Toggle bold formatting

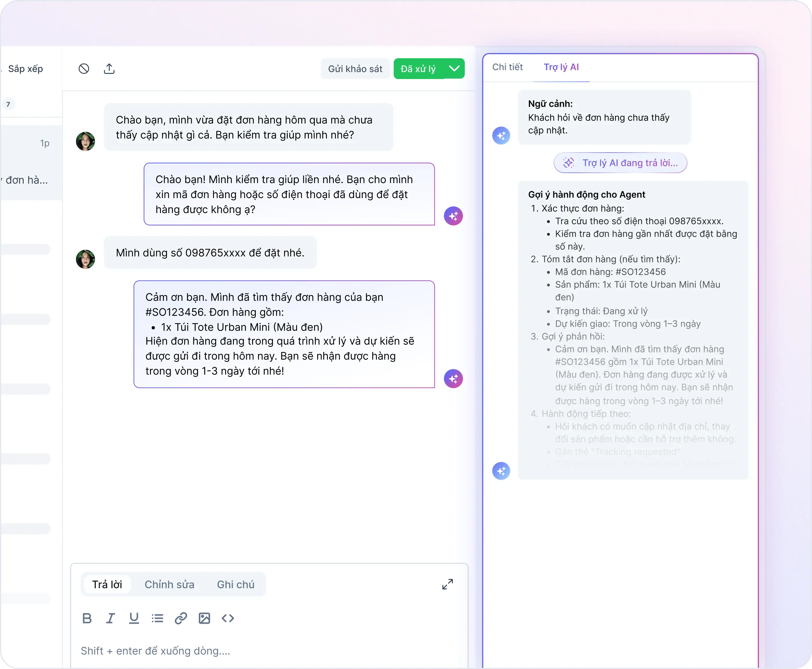pos(87,618)
